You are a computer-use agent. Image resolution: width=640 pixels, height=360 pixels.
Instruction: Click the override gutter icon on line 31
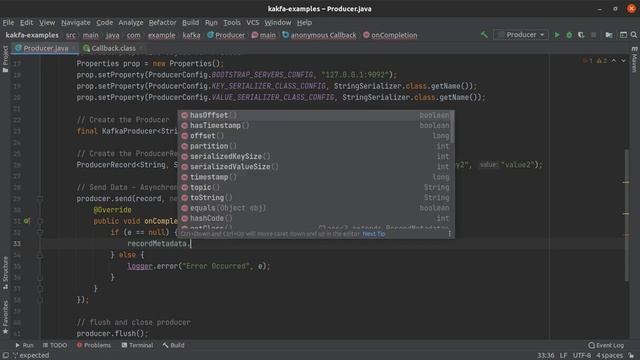click(x=27, y=221)
